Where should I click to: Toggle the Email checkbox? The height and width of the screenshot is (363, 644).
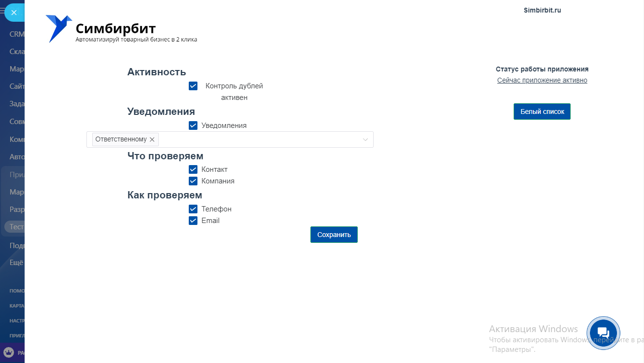coord(193,221)
